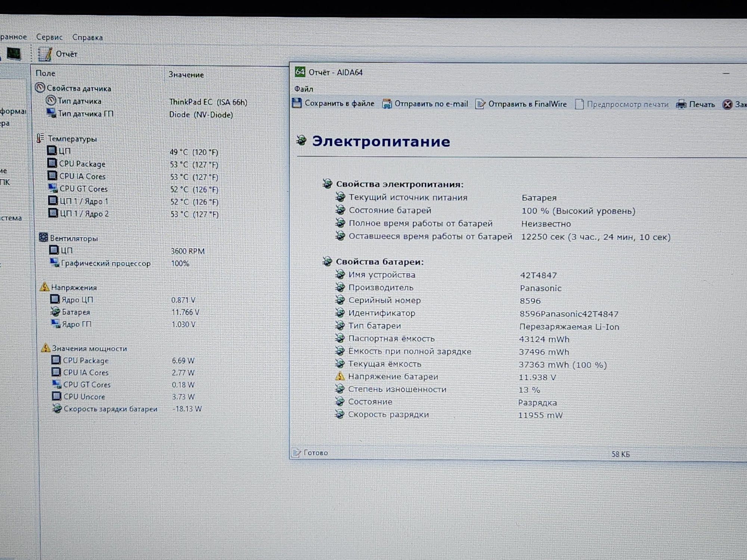
Task: Click the AIDA64 logo in report title bar
Action: click(300, 72)
